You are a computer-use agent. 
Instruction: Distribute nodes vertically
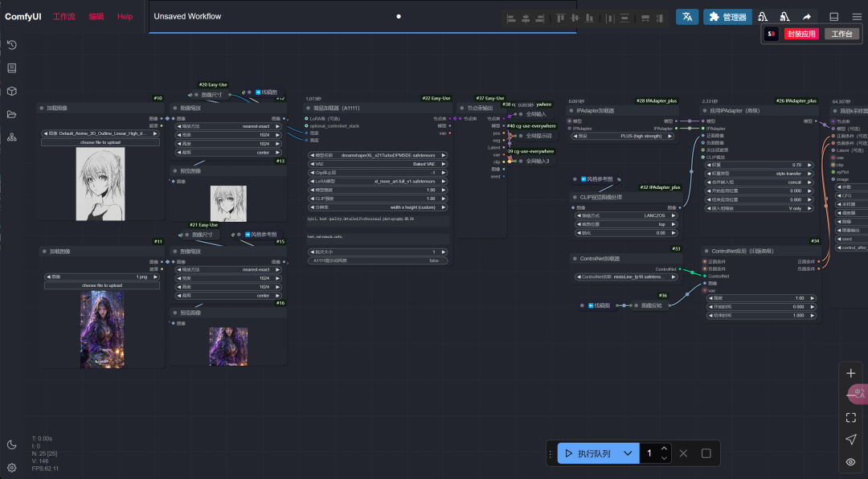(x=624, y=18)
